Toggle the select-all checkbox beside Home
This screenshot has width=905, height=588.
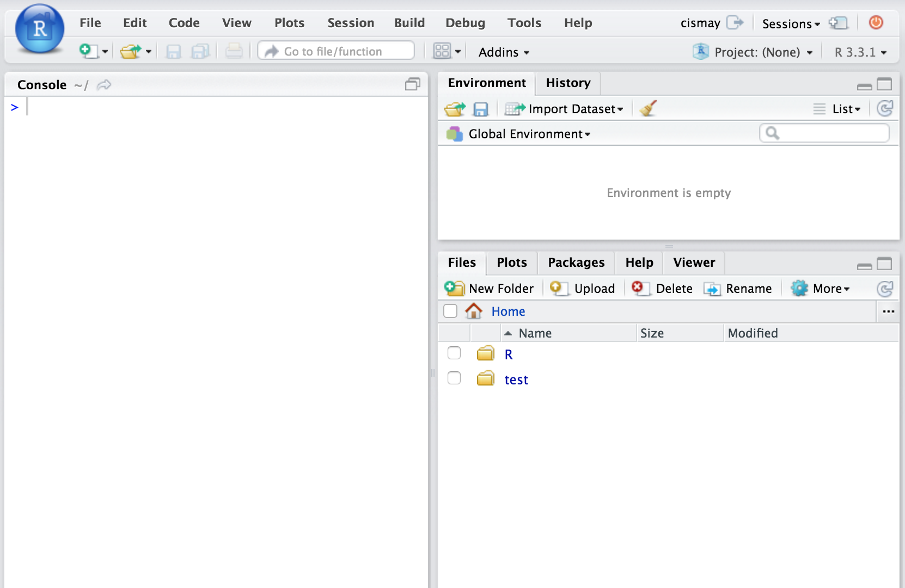point(450,311)
